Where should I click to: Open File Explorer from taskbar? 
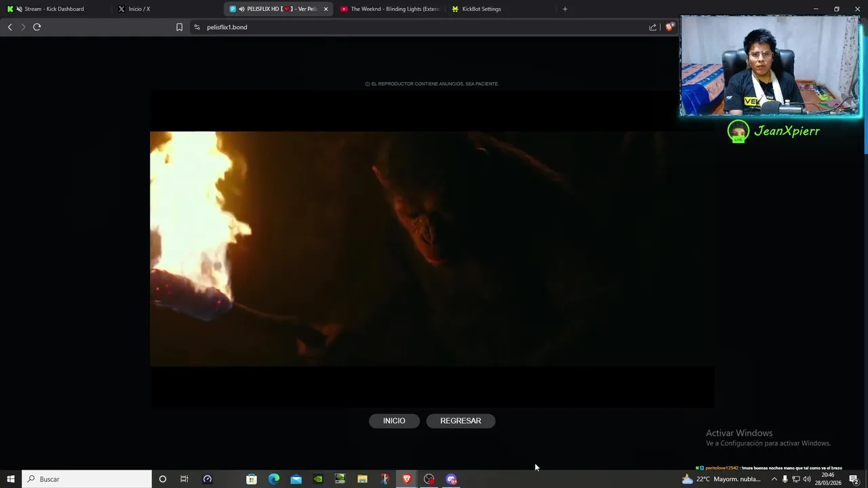362,479
